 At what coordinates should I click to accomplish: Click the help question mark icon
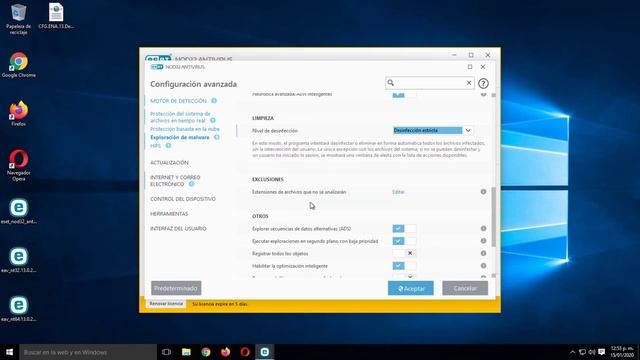click(483, 83)
